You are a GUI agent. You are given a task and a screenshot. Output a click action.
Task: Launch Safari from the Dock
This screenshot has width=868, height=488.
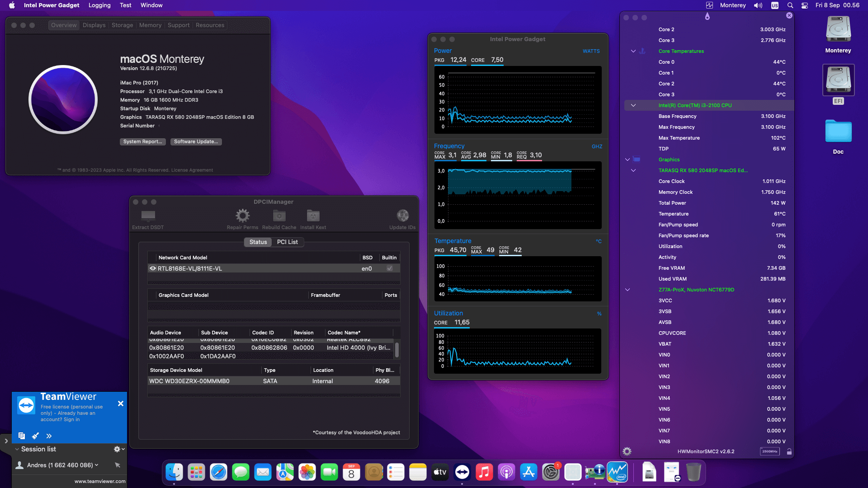click(x=218, y=473)
